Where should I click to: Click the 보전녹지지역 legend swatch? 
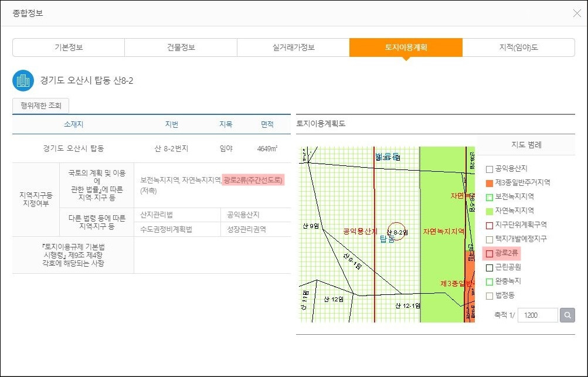point(490,198)
